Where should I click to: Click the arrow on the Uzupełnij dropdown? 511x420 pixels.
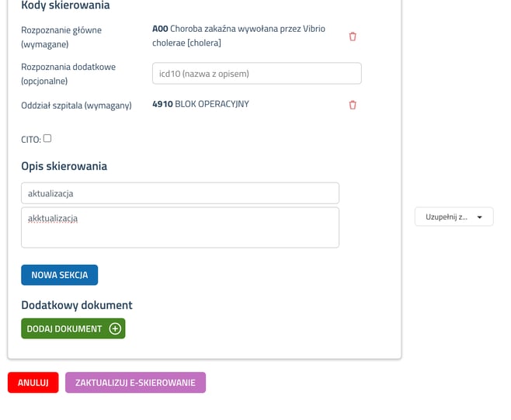[480, 217]
